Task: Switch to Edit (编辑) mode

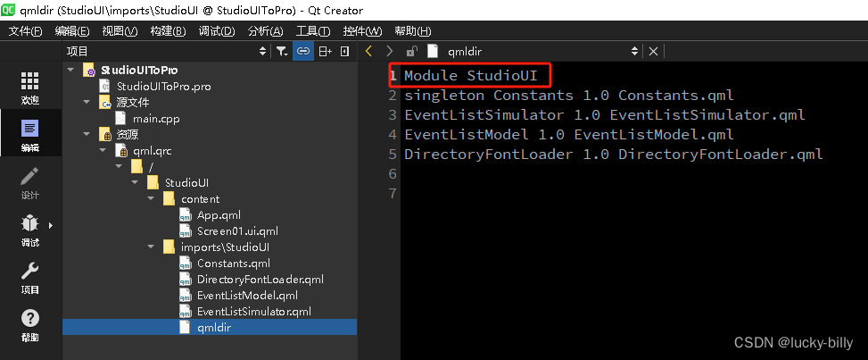Action: click(30, 136)
